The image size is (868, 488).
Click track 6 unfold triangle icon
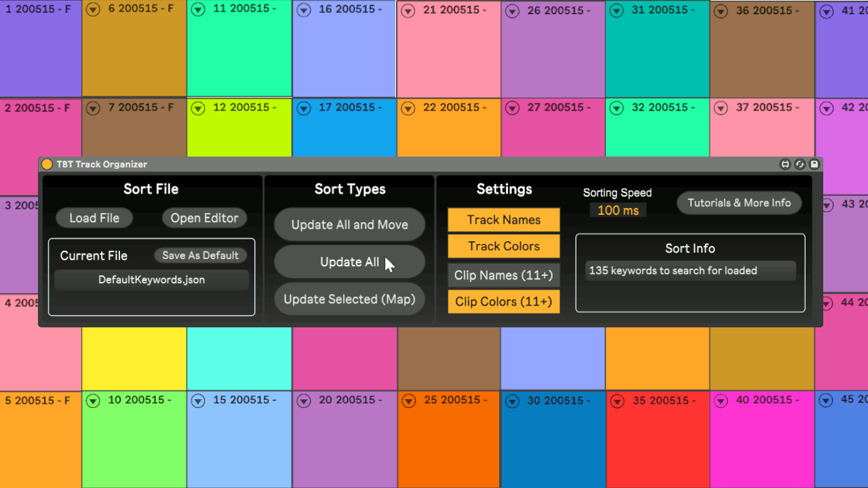(94, 9)
